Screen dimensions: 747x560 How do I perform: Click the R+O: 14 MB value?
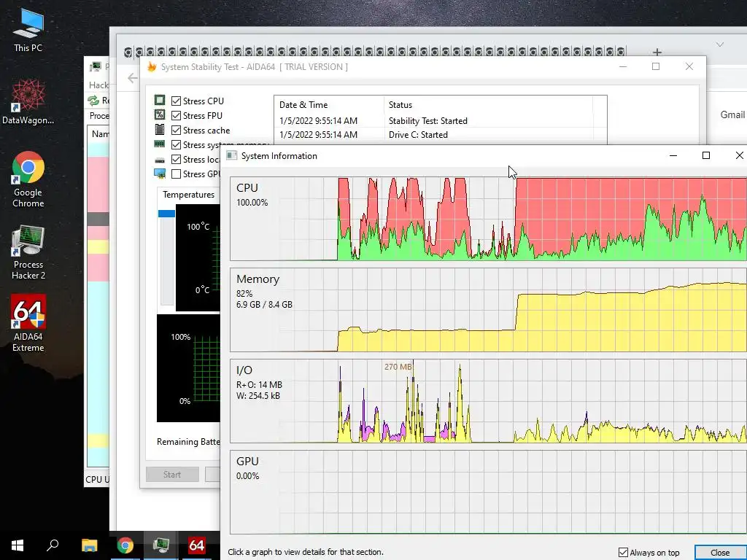pyautogui.click(x=259, y=385)
